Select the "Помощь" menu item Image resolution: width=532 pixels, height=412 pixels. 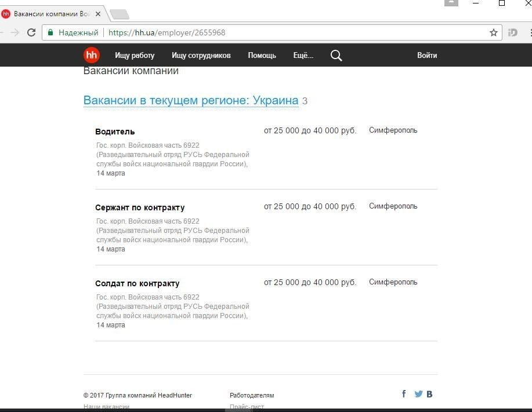pos(262,56)
